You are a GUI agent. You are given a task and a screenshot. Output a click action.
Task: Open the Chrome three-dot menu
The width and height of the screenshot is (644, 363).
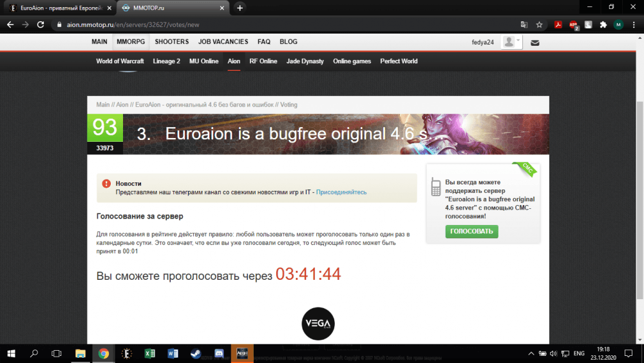point(633,25)
